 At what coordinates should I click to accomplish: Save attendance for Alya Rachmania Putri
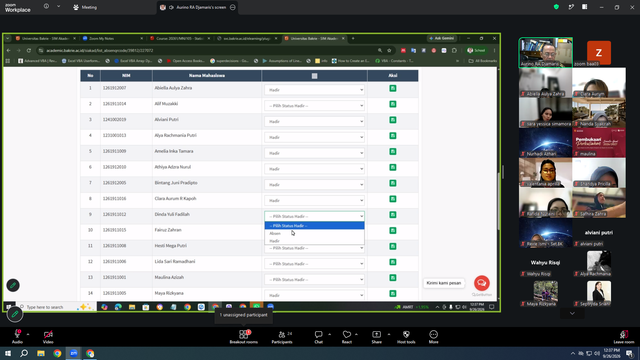(393, 136)
